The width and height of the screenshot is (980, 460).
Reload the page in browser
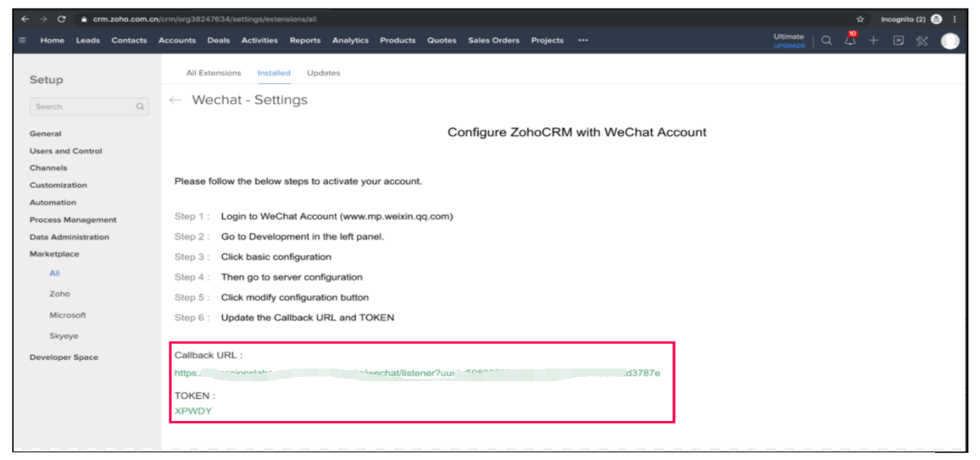62,19
